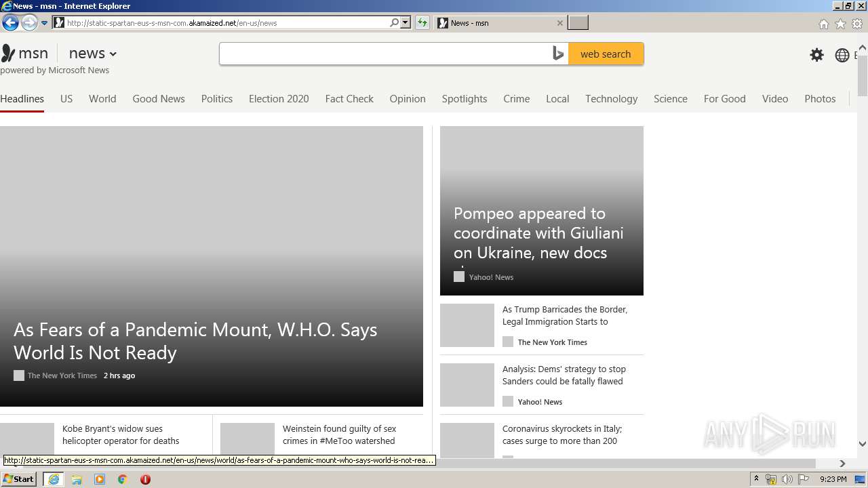Open Windows Media Player in taskbar

coord(100,479)
